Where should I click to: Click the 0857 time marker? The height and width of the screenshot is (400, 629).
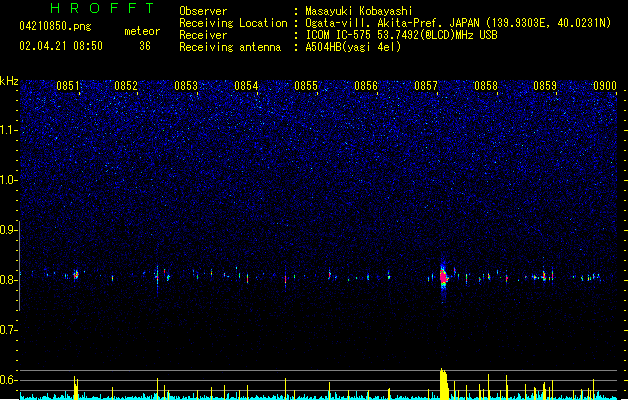click(x=426, y=86)
